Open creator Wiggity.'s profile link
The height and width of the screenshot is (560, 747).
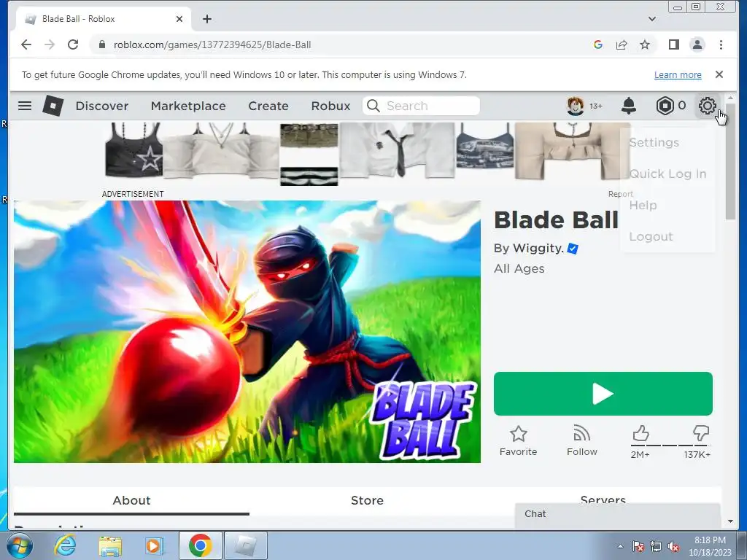pos(538,248)
